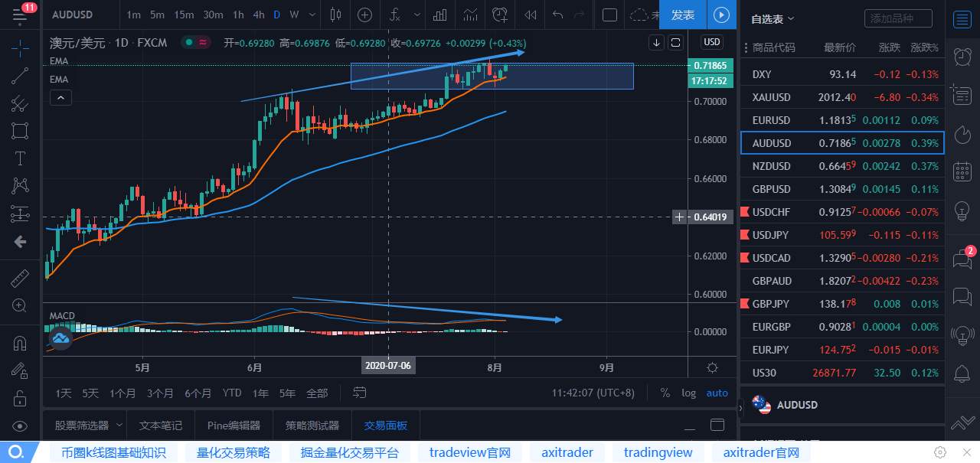Expand the 自选表 watchlist dropdown
Screen dimensions: 980x463
[x=773, y=19]
